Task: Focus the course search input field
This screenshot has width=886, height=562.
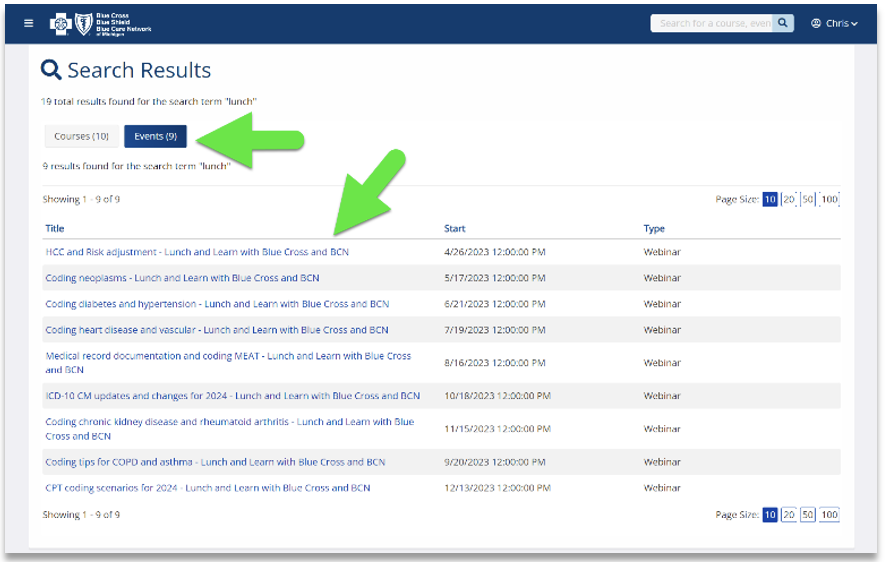Action: (711, 23)
